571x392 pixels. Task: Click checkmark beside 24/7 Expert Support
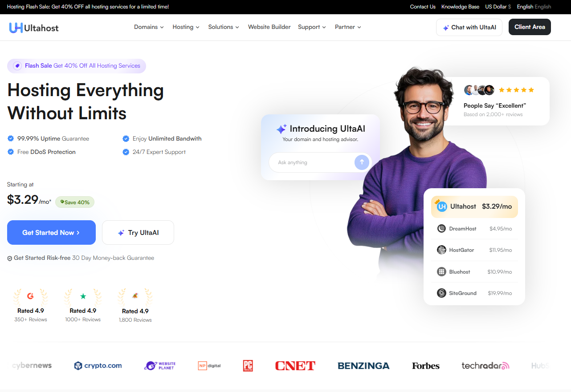(126, 152)
